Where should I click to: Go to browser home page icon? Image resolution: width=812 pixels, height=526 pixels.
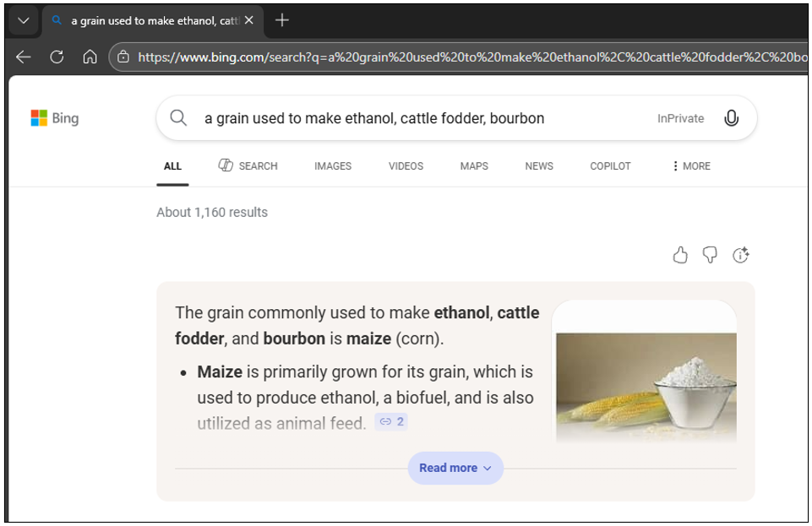(90, 57)
